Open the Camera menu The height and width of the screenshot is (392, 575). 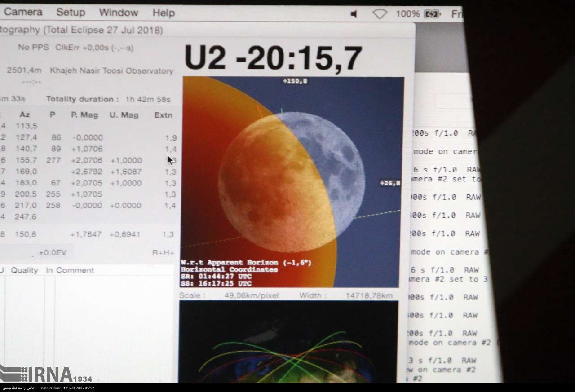(x=23, y=12)
